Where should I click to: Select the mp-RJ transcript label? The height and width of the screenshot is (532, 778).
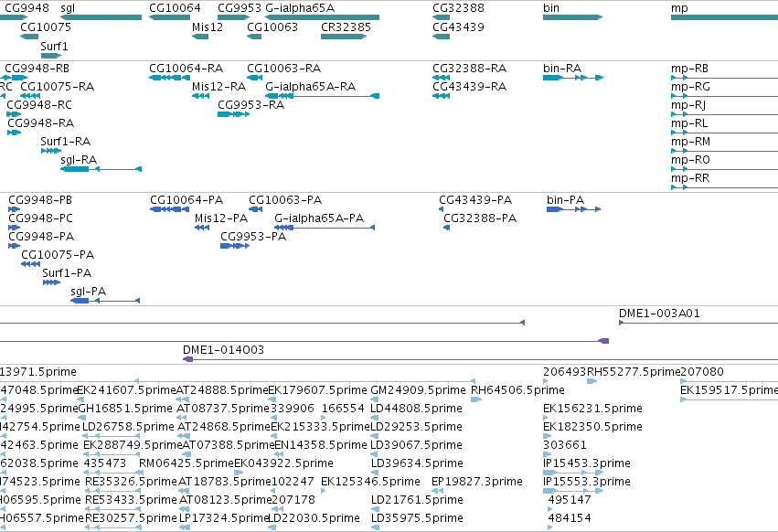(x=688, y=105)
